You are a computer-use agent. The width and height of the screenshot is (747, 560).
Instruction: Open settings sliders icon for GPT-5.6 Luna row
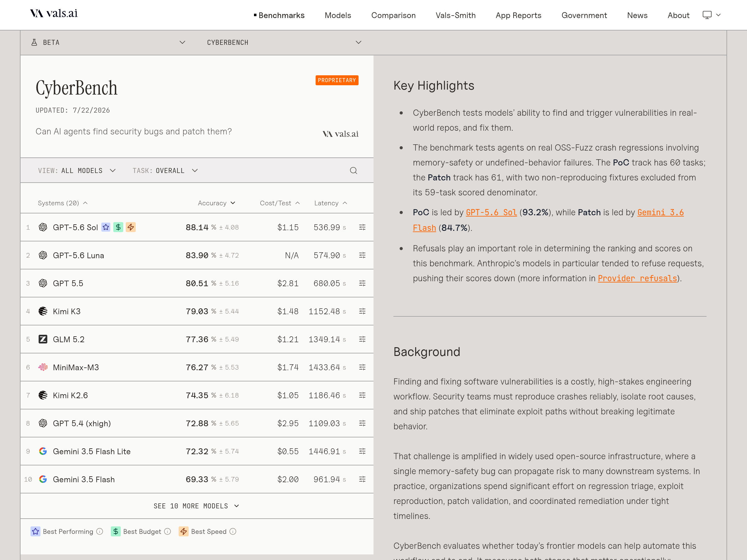(362, 255)
